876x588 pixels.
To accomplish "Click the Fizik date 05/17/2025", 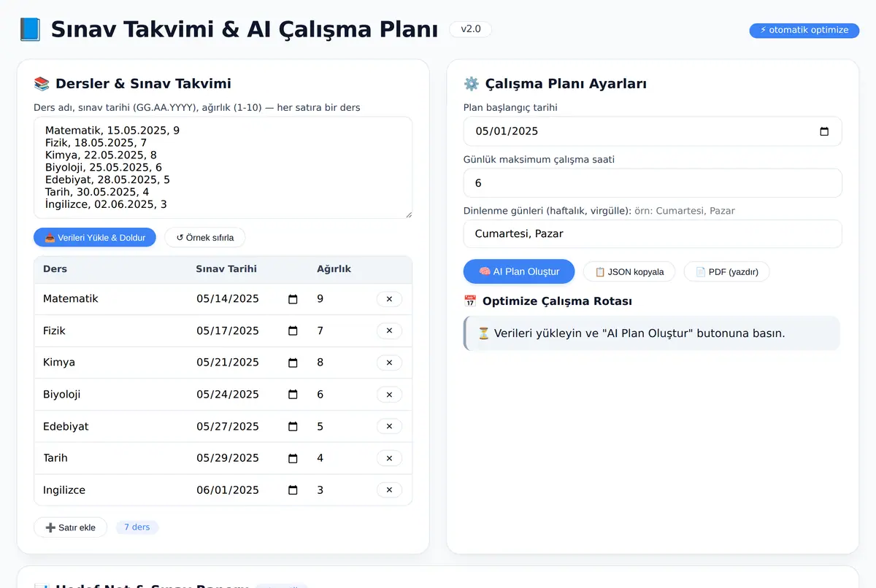I will [x=228, y=330].
